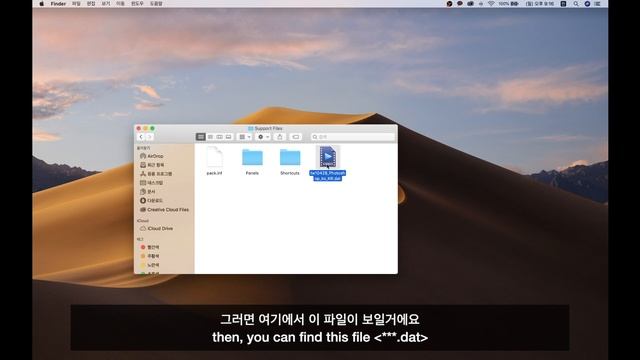This screenshot has height=360, width=640.
Task: Click the Share toolbar button
Action: (280, 137)
